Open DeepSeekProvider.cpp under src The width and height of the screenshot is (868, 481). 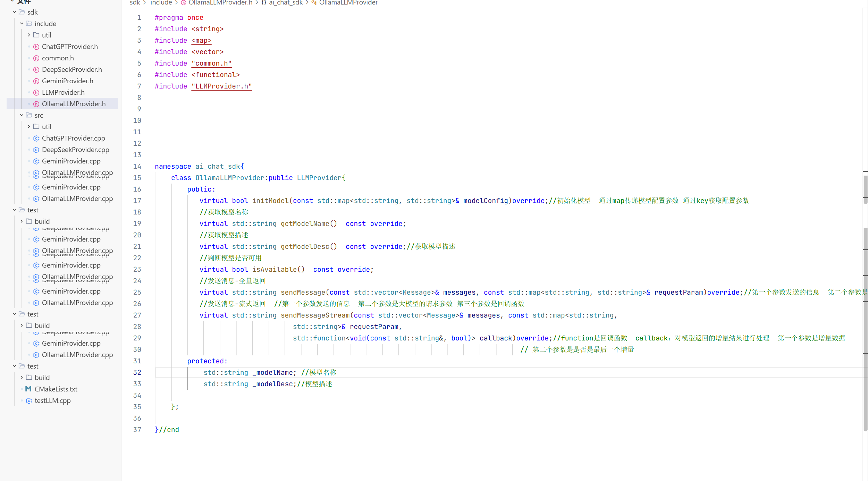(75, 150)
